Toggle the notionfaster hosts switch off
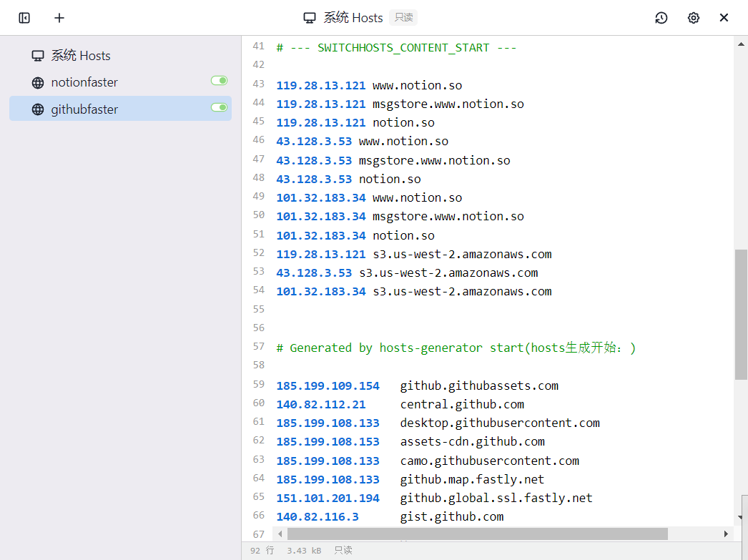Viewport: 748px width, 560px height. pyautogui.click(x=220, y=81)
